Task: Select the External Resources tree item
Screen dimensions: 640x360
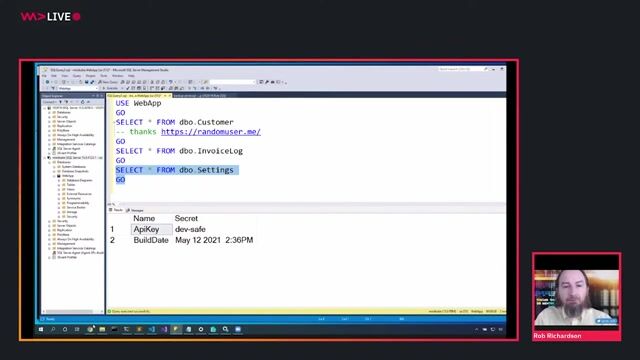Action: [79, 194]
